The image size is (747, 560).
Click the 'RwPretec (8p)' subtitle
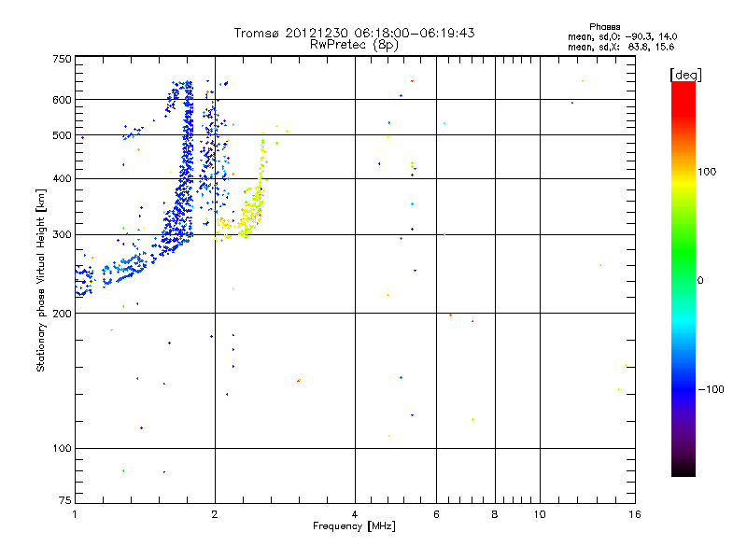point(355,45)
